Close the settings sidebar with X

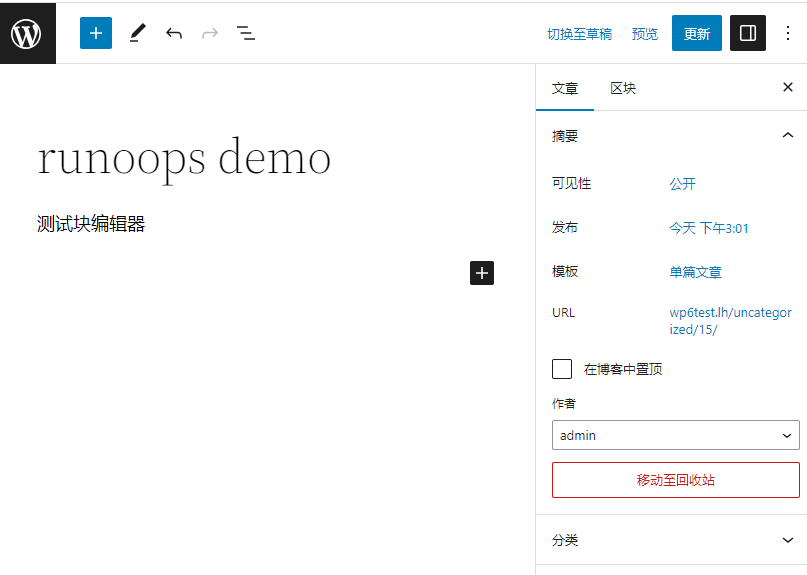pyautogui.click(x=787, y=88)
